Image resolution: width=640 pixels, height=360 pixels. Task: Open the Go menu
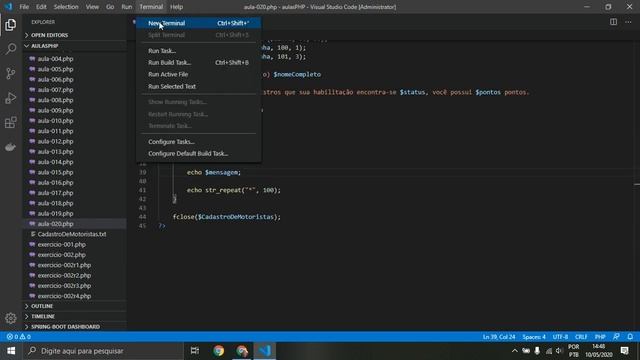pyautogui.click(x=110, y=7)
